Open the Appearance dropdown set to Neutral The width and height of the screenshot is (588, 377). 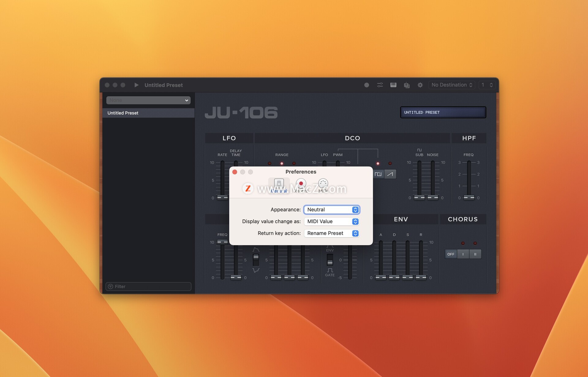[x=332, y=210]
